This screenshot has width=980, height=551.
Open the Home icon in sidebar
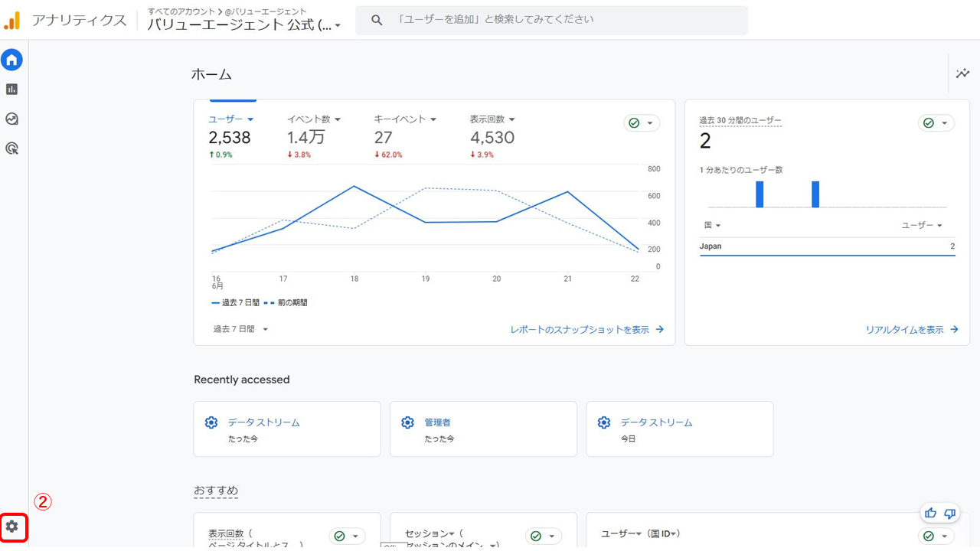11,60
